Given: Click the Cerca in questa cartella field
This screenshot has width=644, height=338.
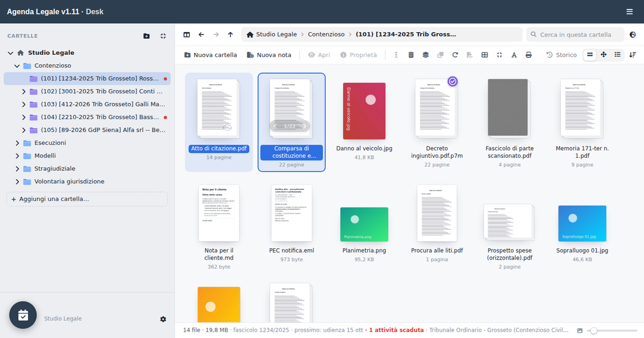Looking at the screenshot, I should click(575, 34).
